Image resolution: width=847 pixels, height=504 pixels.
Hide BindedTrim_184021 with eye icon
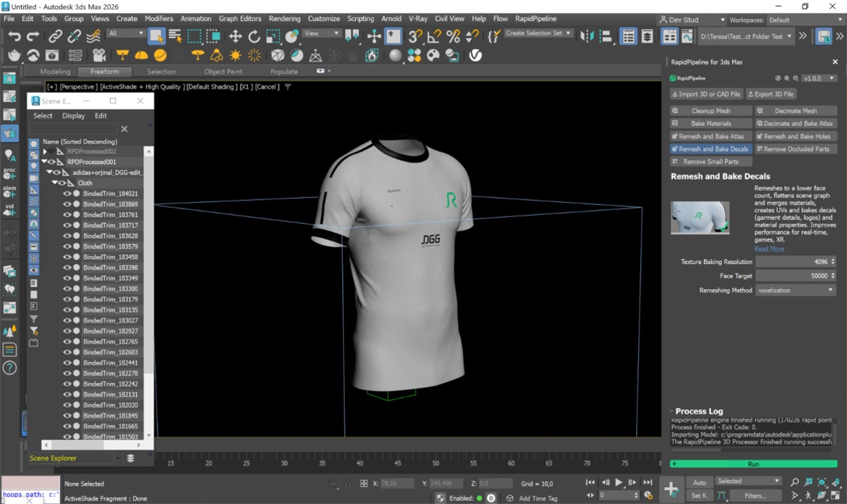(x=67, y=193)
